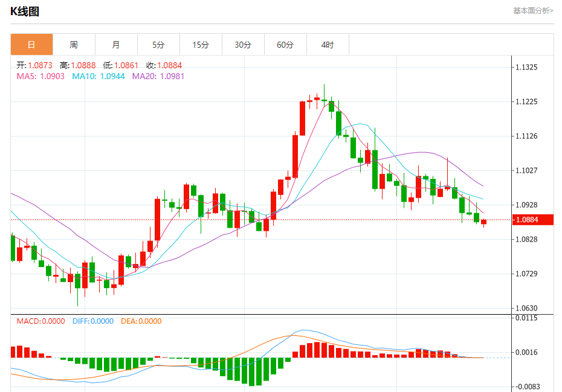Click the 收:1.0884 close value
This screenshot has height=392, width=562.
(x=164, y=65)
